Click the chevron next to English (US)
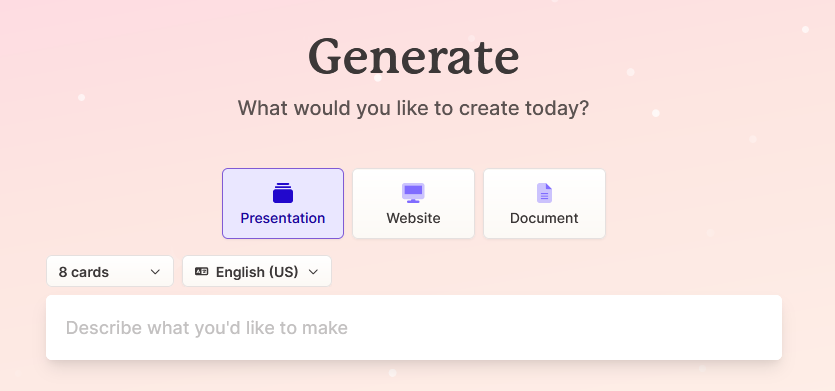The height and width of the screenshot is (391, 835). click(x=313, y=272)
